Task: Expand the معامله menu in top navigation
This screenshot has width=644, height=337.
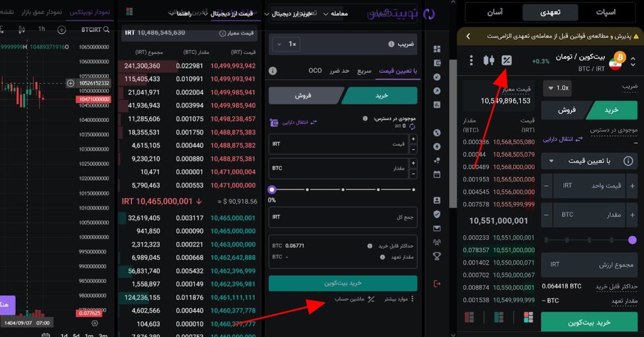Action: pos(336,14)
